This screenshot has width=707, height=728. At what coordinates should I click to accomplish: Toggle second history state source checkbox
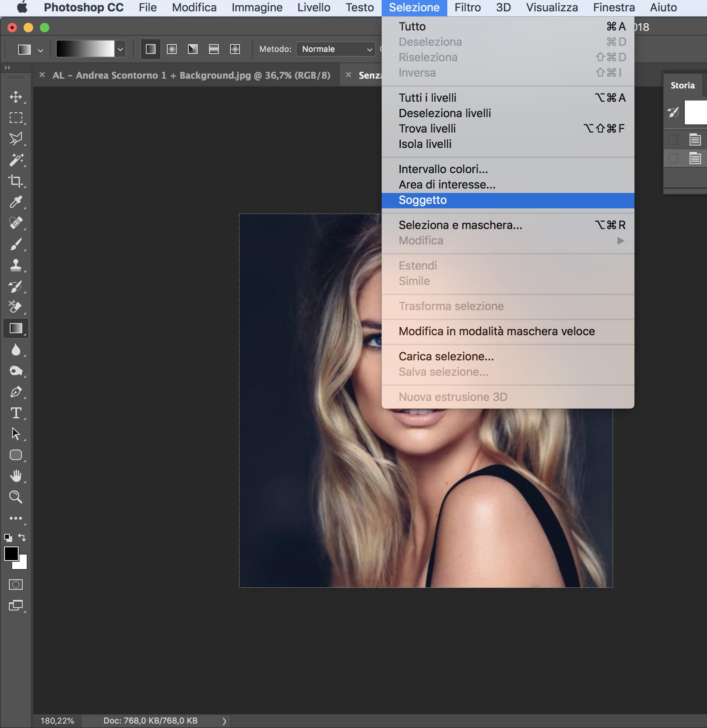[x=673, y=158]
